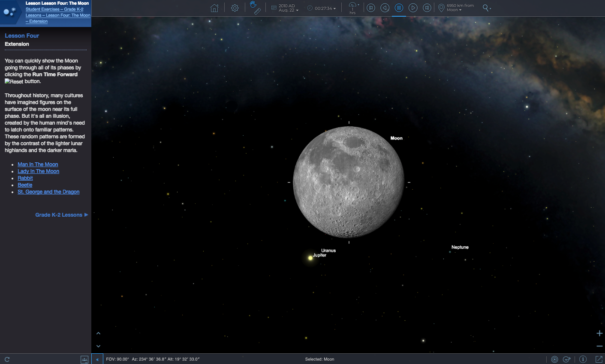This screenshot has width=605, height=364.
Task: Open the date dropdown 2010 AD Aug. 22
Action: [286, 8]
